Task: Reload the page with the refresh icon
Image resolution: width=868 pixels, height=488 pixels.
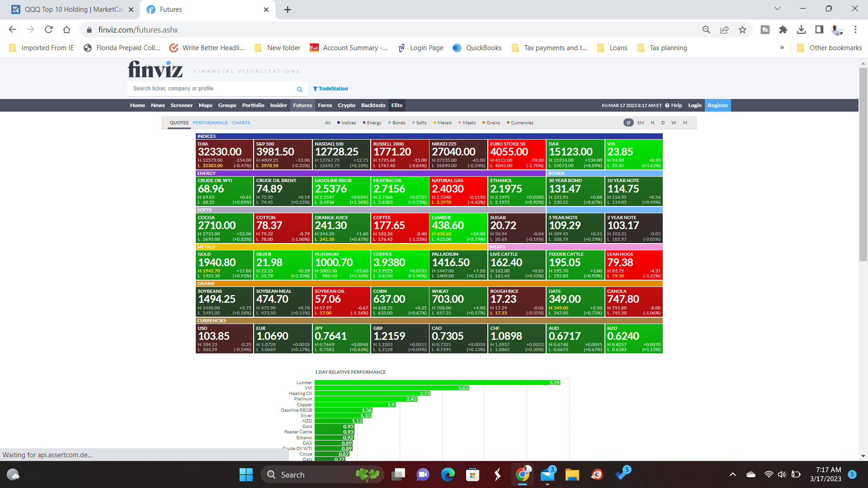Action: pos(48,29)
